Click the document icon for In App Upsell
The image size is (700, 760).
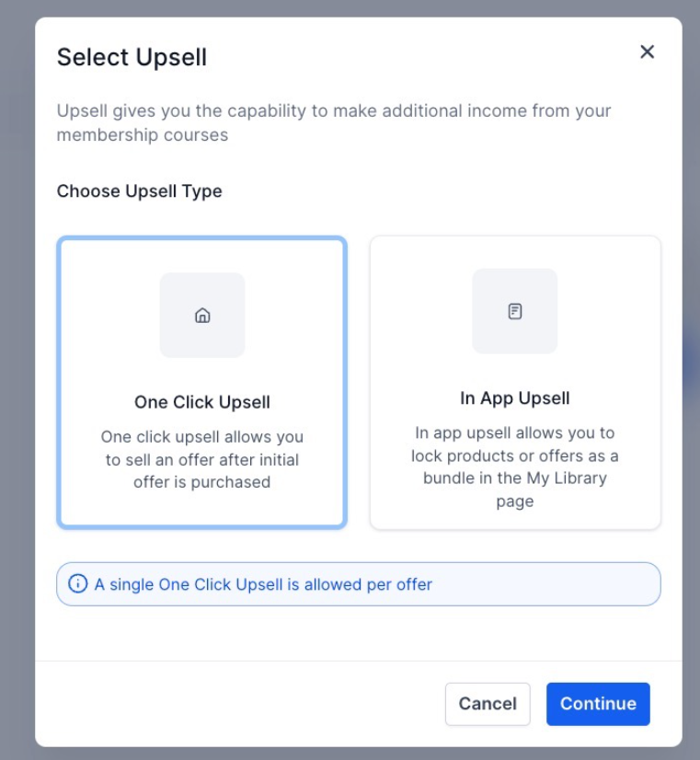515,311
